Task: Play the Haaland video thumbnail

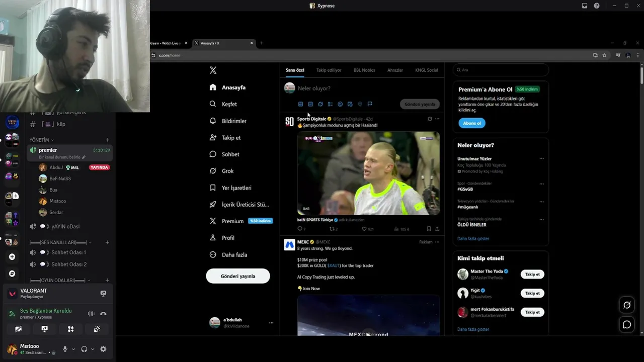Action: pyautogui.click(x=368, y=173)
